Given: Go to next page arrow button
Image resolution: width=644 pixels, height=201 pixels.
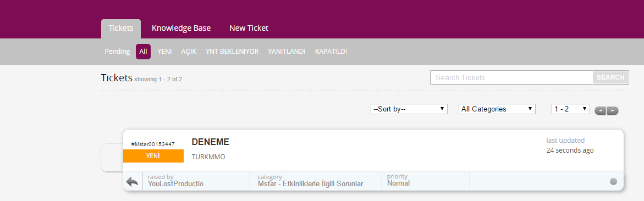Looking at the screenshot, I should (612, 110).
